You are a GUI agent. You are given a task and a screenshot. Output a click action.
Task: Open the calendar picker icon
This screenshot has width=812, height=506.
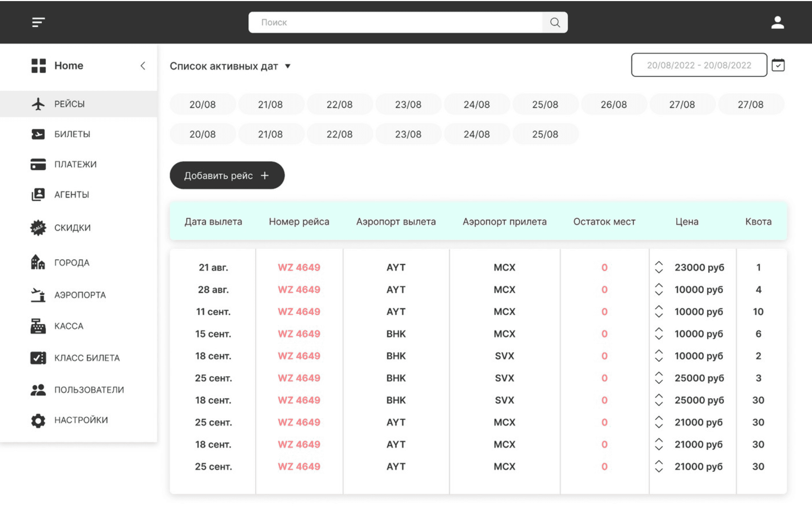(x=778, y=65)
